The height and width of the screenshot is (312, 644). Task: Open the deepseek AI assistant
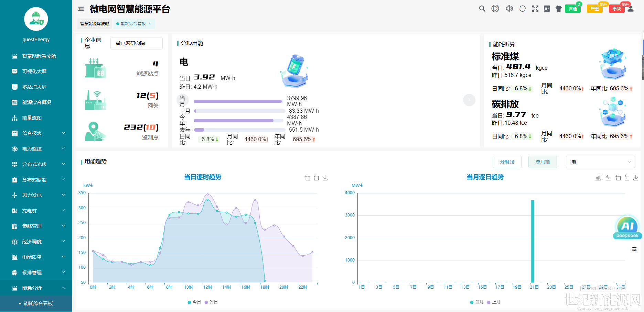(627, 227)
